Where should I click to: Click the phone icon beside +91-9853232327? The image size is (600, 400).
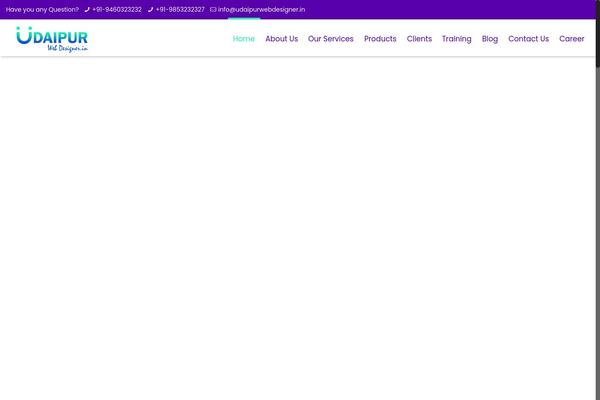[150, 10]
